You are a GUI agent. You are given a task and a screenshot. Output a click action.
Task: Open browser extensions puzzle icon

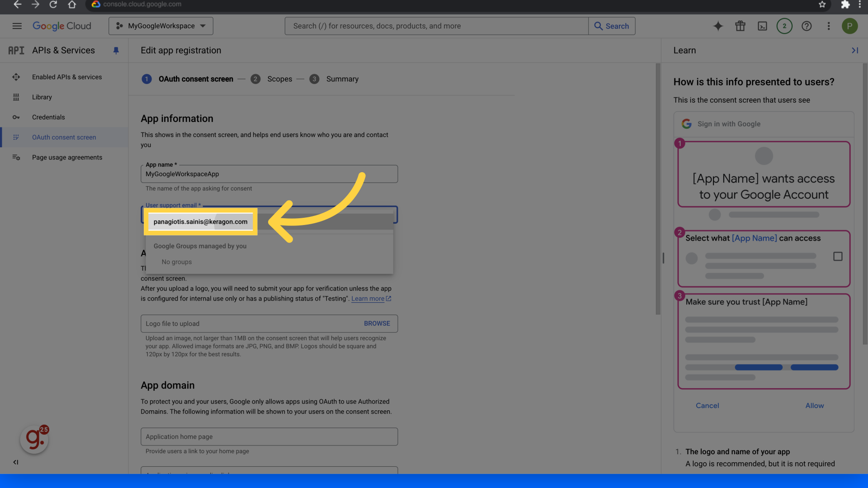[x=845, y=5]
